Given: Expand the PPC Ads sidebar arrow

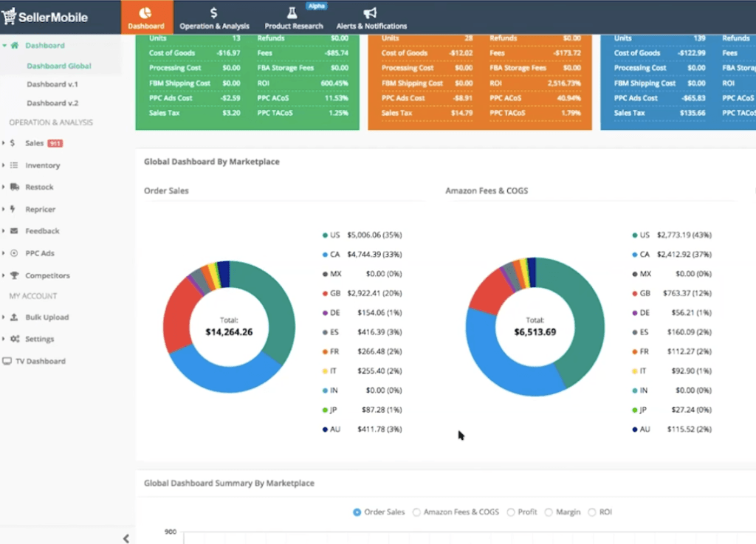Looking at the screenshot, I should 4,253.
